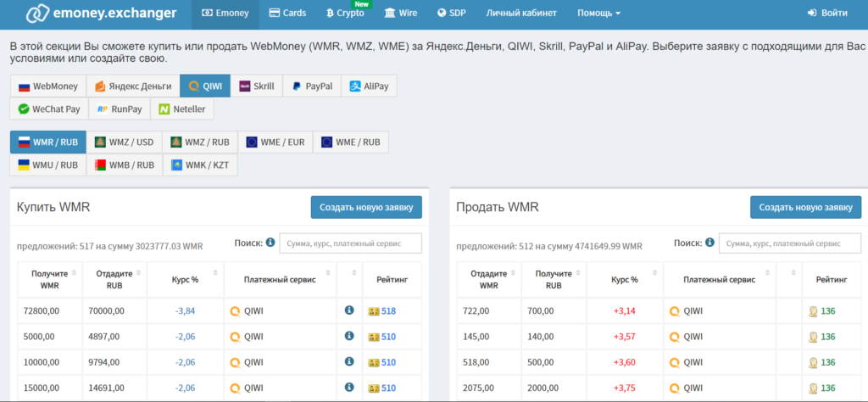Screen dimensions: 868x402
Task: Switch to the PayPal payment tab
Action: click(x=312, y=86)
